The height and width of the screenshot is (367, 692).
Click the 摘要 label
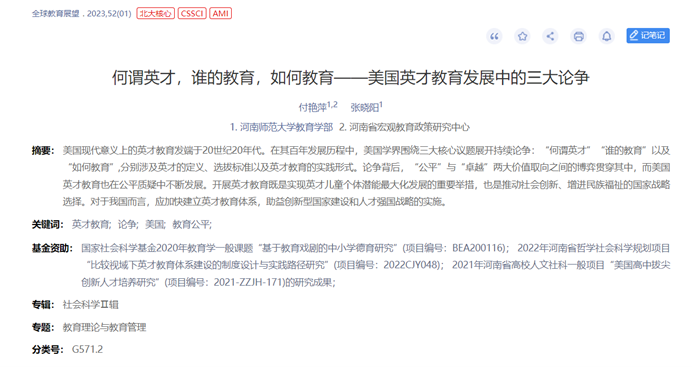[x=43, y=150]
